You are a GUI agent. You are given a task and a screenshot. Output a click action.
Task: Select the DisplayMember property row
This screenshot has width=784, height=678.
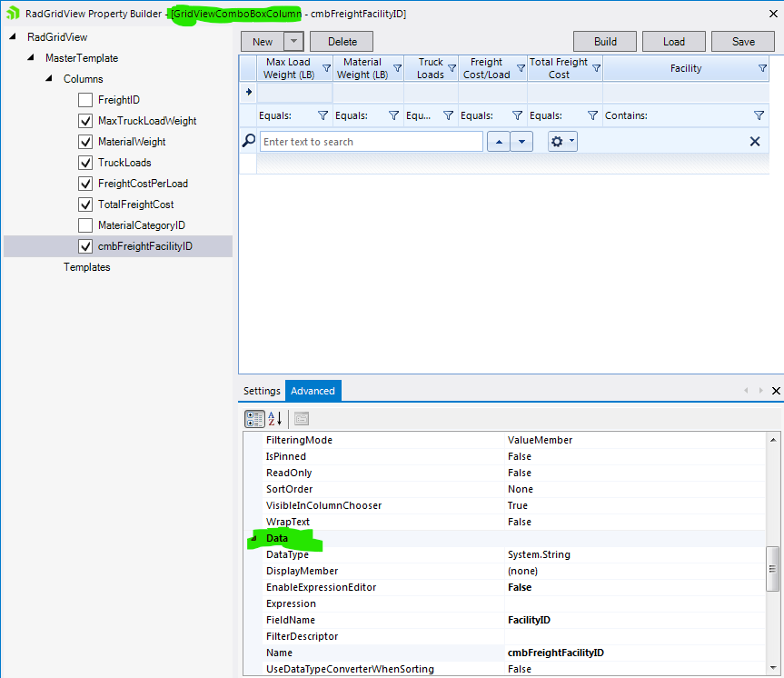(x=504, y=571)
